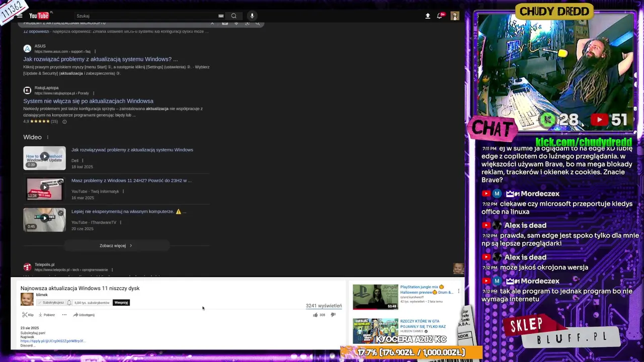This screenshot has height=362, width=644.
Task: Toggle the Subskrybujesz subscription button
Action: coord(50,303)
